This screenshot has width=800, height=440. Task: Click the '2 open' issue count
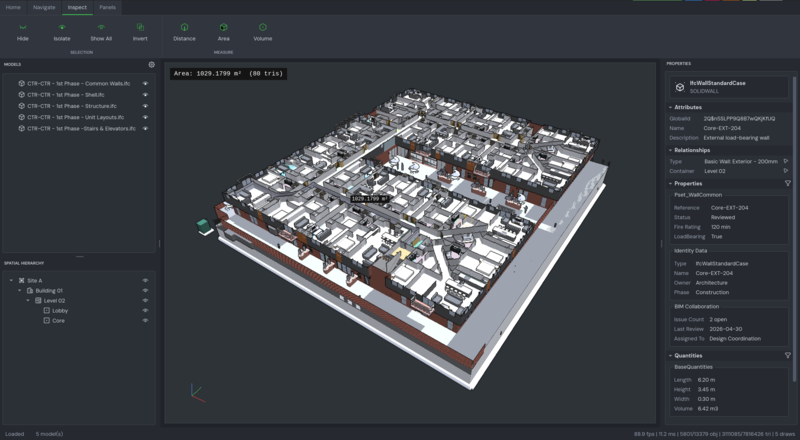[x=718, y=319]
